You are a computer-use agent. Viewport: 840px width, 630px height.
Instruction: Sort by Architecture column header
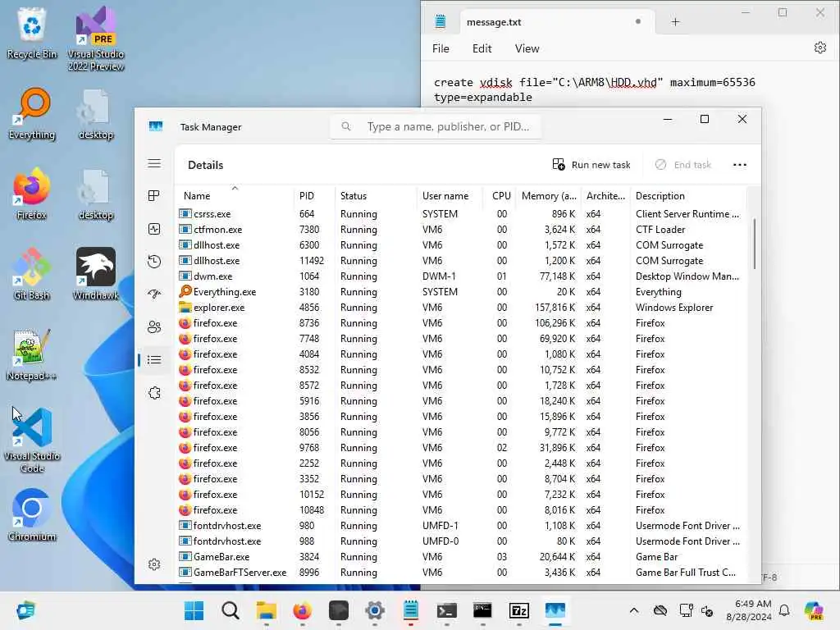606,195
